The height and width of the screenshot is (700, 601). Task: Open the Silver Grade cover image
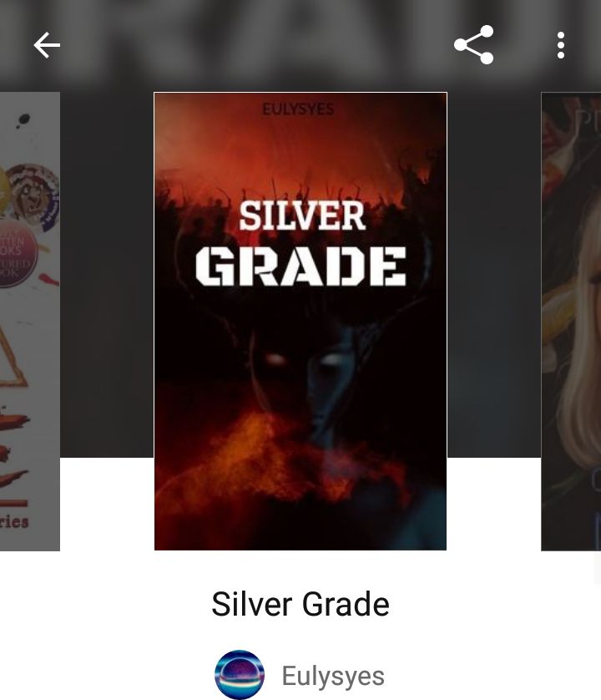click(x=300, y=322)
